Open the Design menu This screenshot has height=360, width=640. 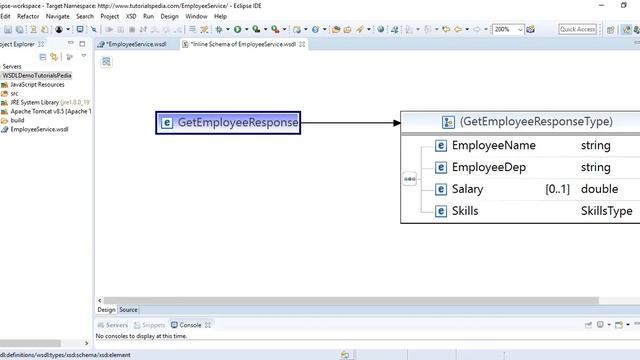(169, 16)
